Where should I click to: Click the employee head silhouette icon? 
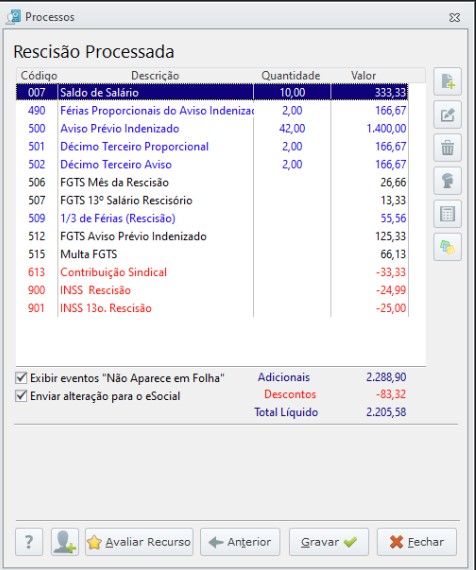tap(447, 181)
